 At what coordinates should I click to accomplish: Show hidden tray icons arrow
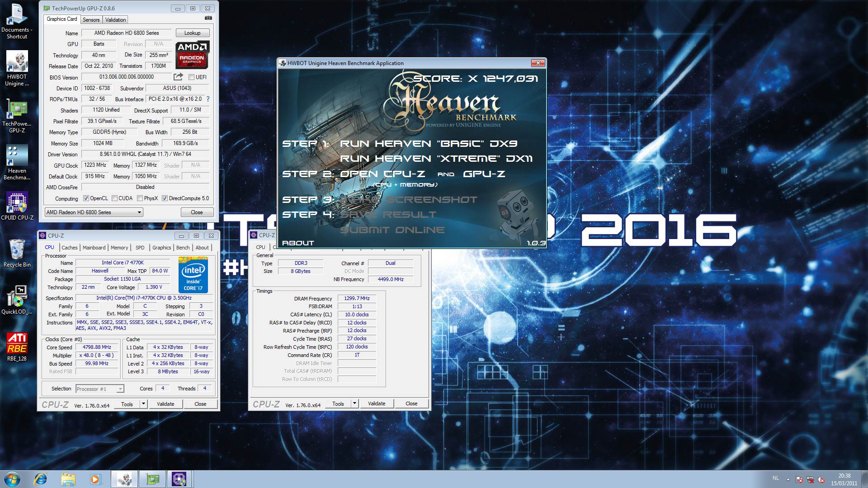[x=788, y=479]
